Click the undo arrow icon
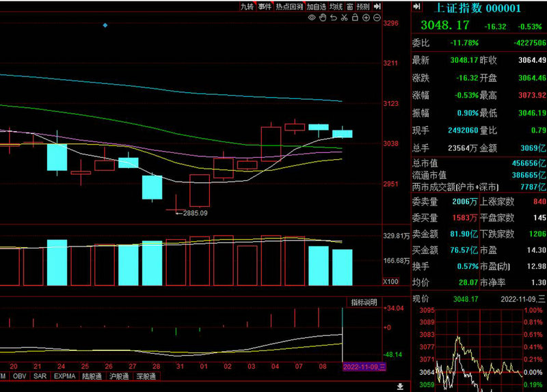This screenshot has width=547, height=392. (x=333, y=18)
